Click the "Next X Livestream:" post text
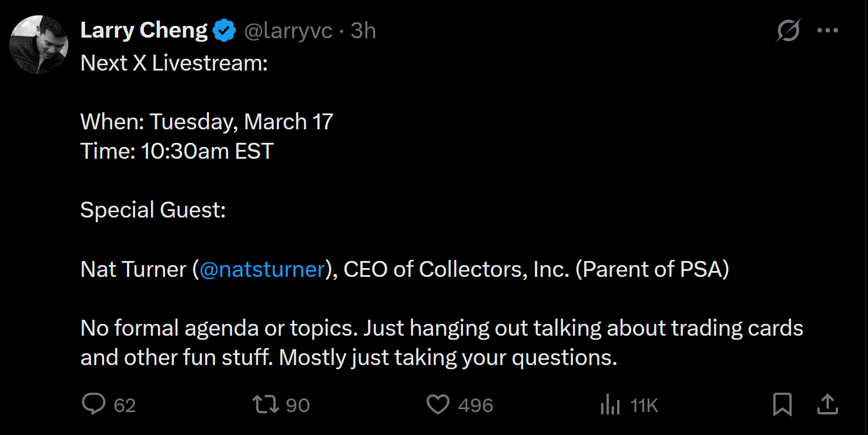 [174, 63]
